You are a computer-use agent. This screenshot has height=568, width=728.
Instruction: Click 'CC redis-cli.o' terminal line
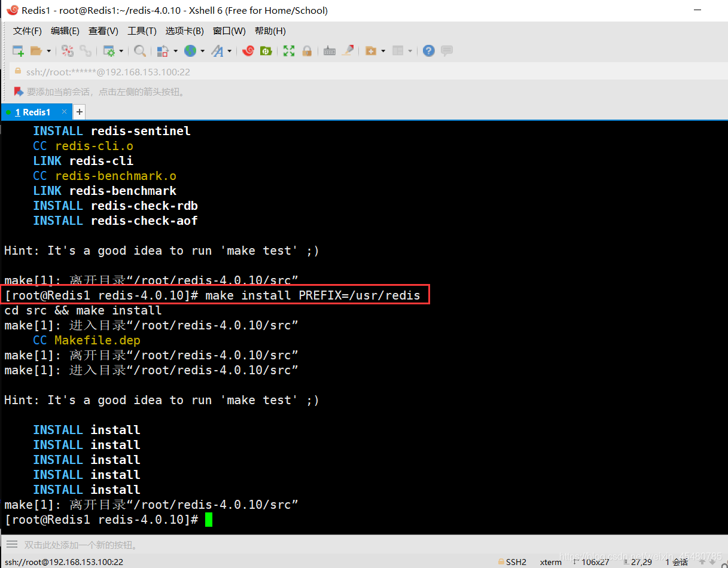(83, 146)
